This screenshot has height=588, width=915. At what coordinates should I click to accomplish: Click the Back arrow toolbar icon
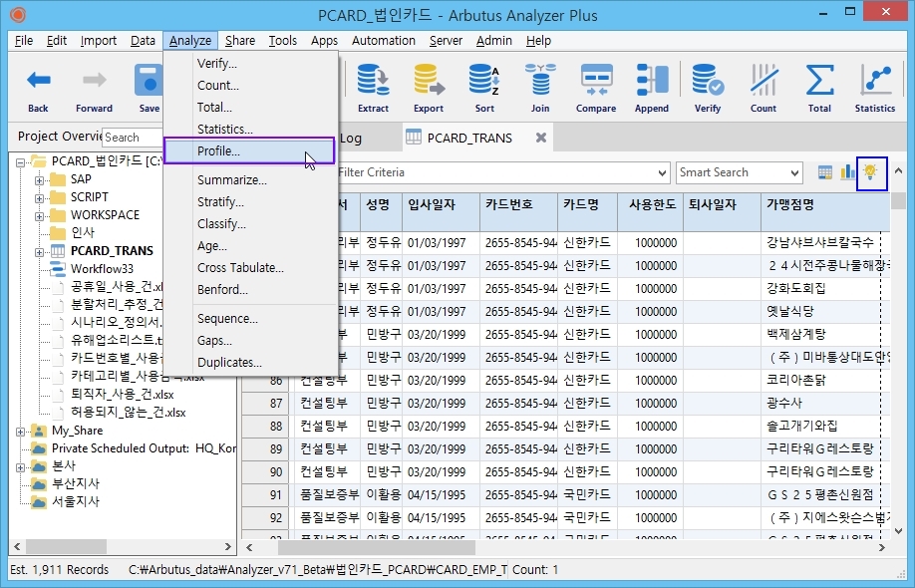pos(39,81)
